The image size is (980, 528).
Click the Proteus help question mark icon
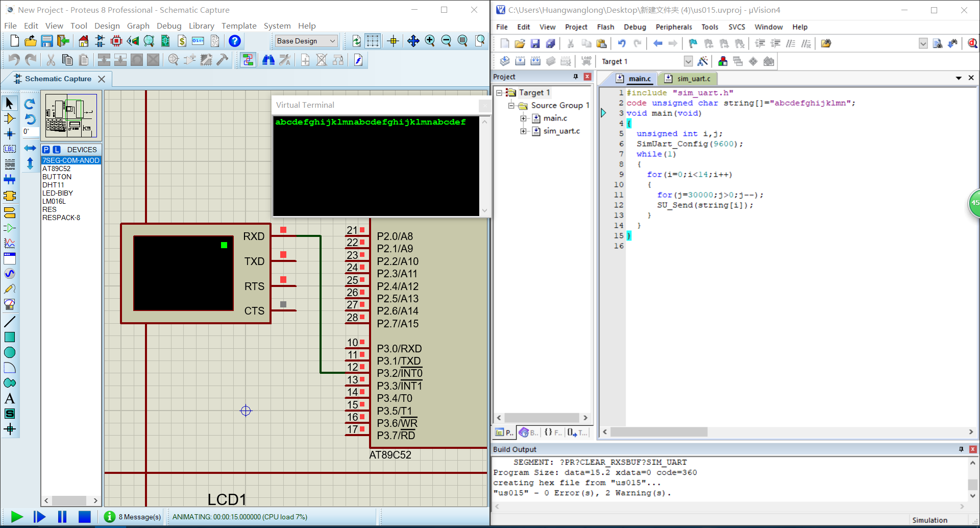(x=234, y=41)
